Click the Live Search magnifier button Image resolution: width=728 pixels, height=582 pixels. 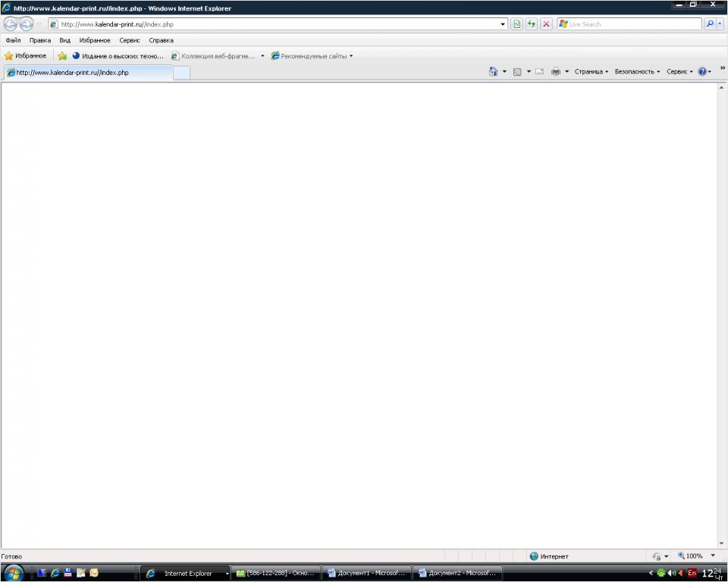pyautogui.click(x=710, y=24)
